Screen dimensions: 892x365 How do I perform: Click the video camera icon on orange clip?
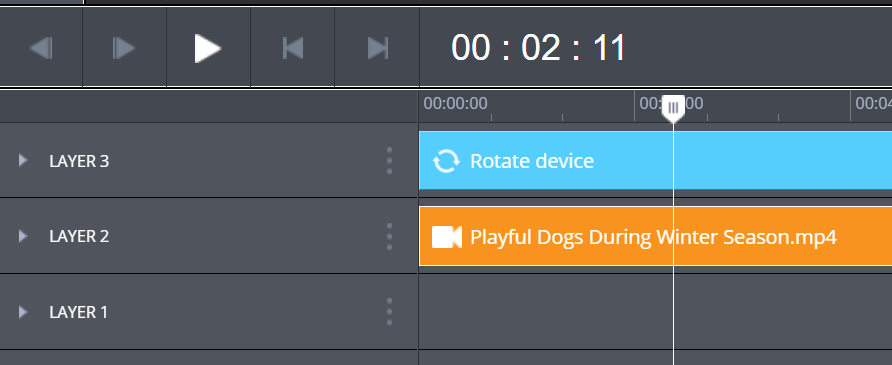click(447, 237)
